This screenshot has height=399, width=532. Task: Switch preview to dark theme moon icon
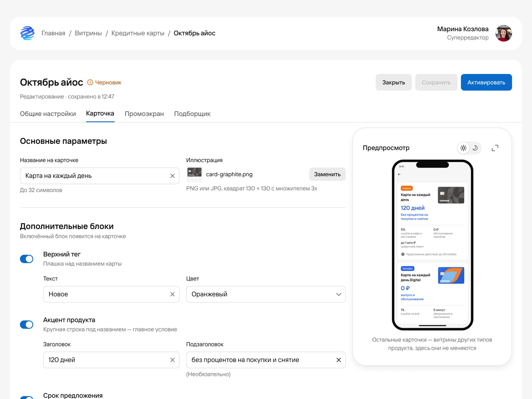click(x=475, y=148)
